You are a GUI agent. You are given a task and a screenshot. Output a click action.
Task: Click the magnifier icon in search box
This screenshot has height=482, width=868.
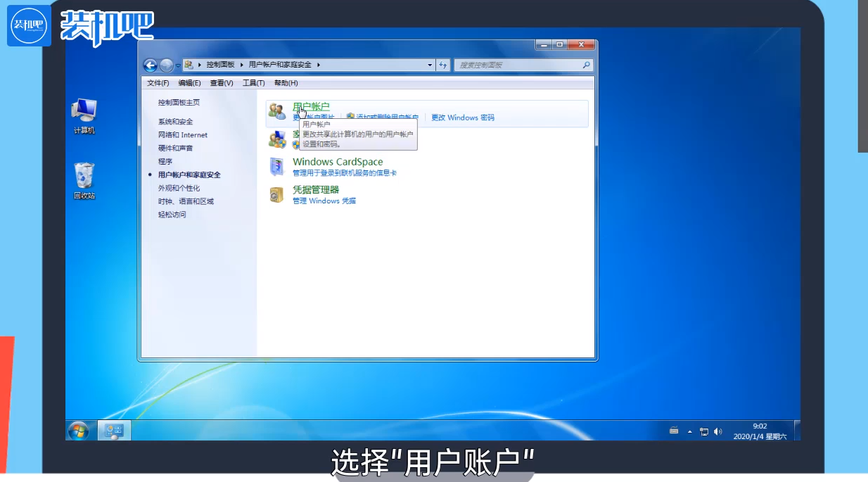(x=587, y=65)
